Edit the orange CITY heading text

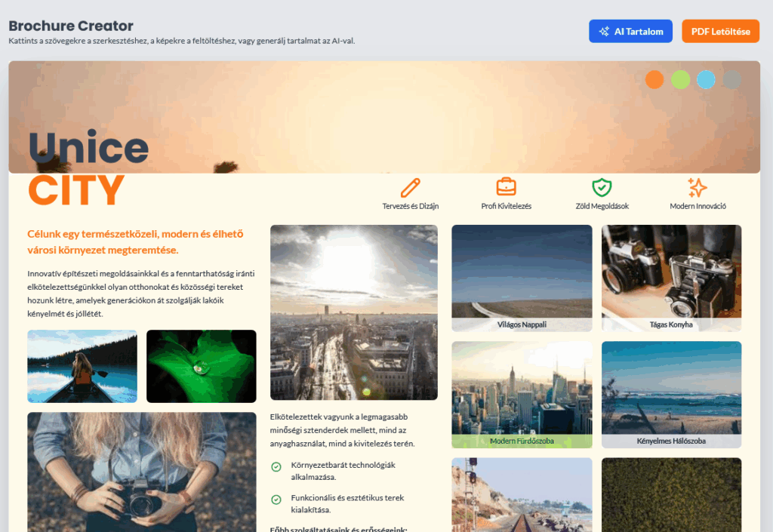(x=76, y=190)
